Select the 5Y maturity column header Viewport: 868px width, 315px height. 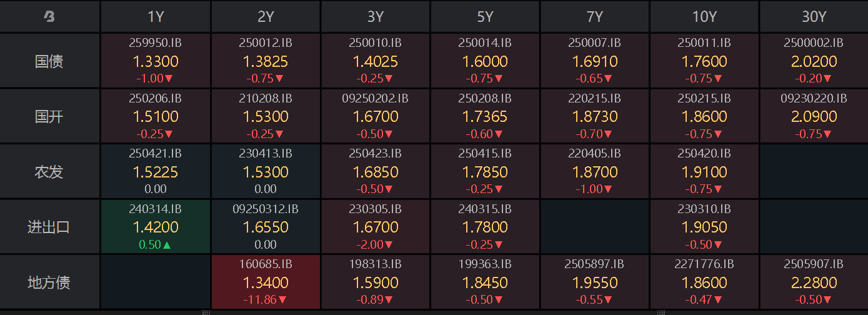click(485, 17)
